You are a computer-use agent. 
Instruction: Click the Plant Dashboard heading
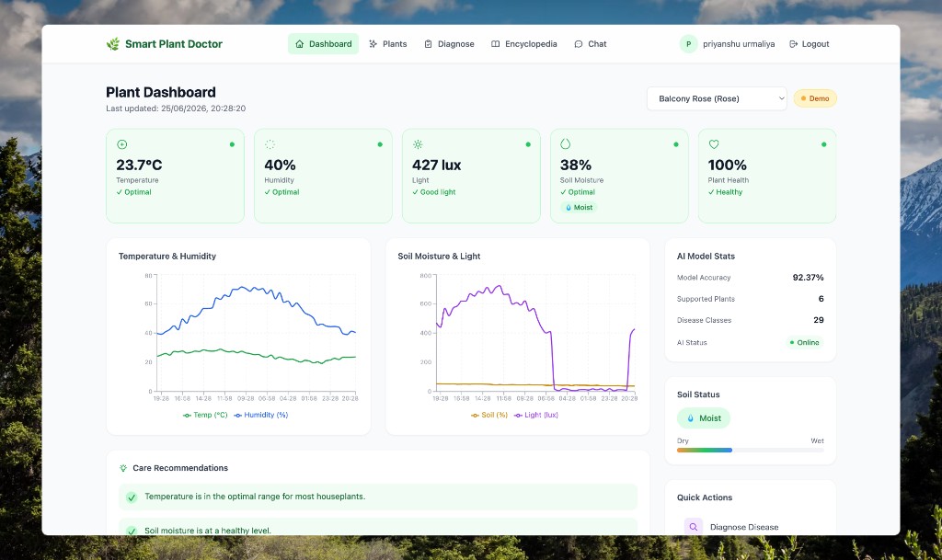pyautogui.click(x=161, y=92)
